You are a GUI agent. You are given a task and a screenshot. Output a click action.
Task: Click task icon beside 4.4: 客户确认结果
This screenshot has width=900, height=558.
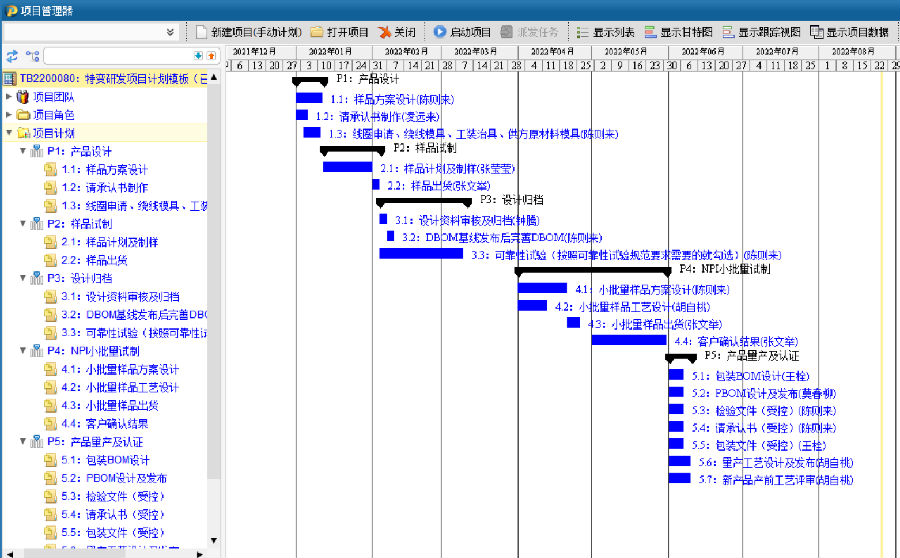[x=51, y=424]
